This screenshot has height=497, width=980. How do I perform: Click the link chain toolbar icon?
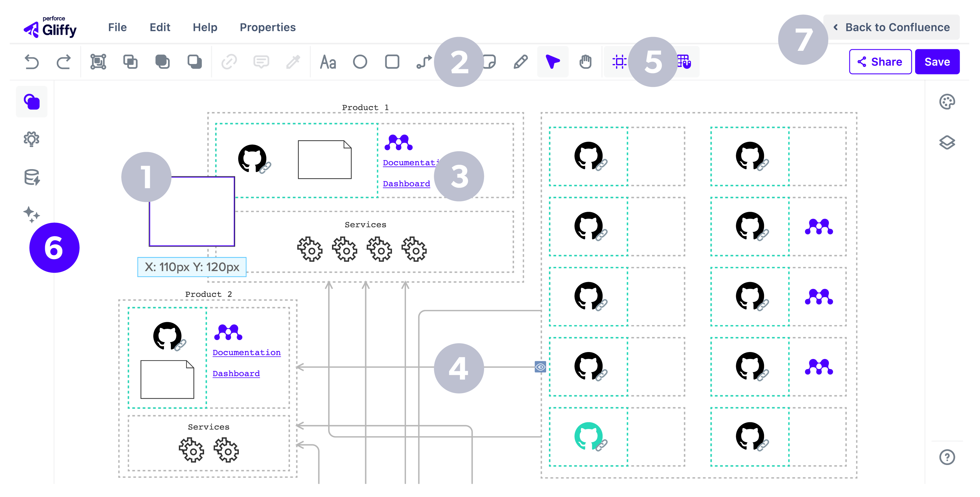pos(229,62)
